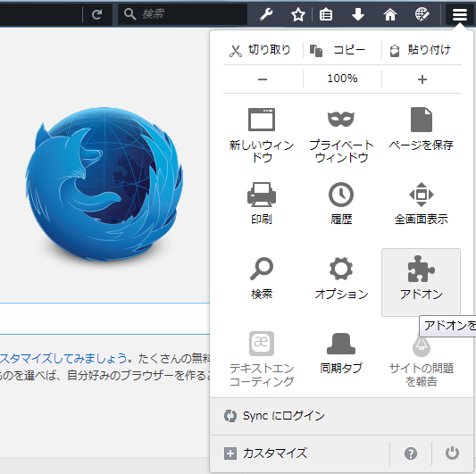Click the WebIDE globe pencil icon

click(x=422, y=14)
